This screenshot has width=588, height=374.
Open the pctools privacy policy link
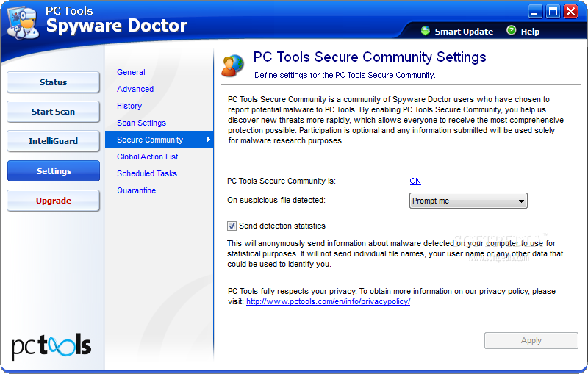(328, 301)
